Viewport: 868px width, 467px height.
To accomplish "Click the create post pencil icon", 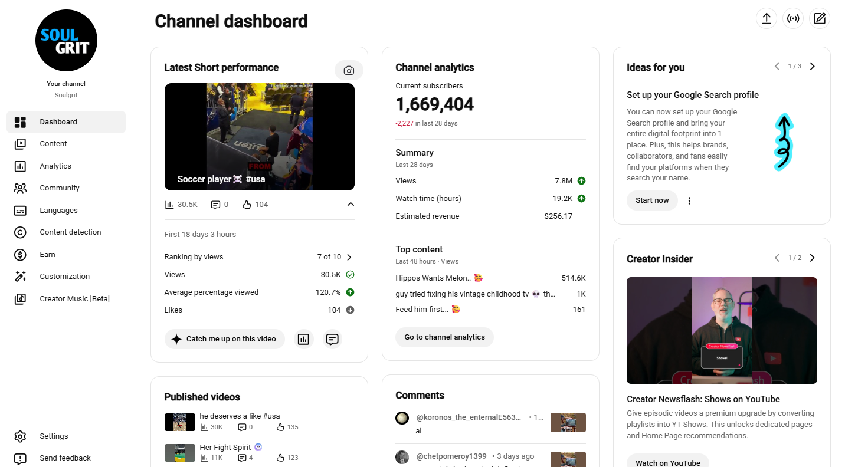I will 820,18.
